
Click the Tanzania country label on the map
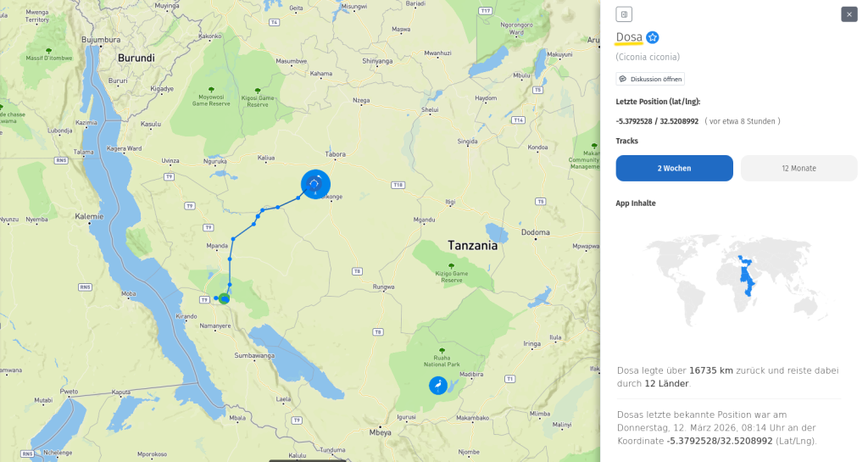click(472, 246)
